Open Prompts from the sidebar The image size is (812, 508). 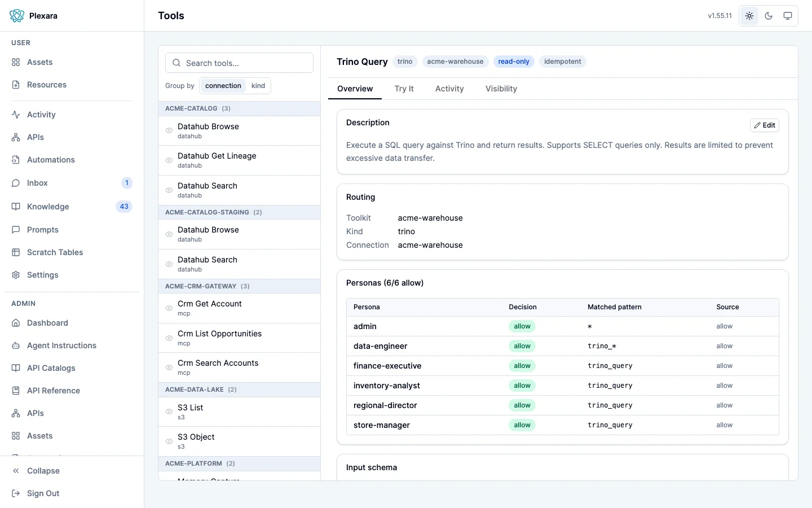tap(72, 230)
